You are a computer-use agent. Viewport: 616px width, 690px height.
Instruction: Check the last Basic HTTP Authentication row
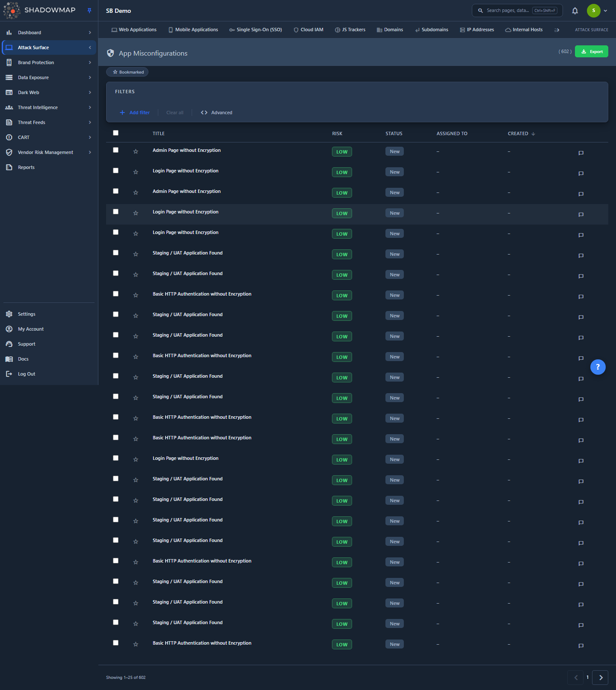[x=115, y=643]
